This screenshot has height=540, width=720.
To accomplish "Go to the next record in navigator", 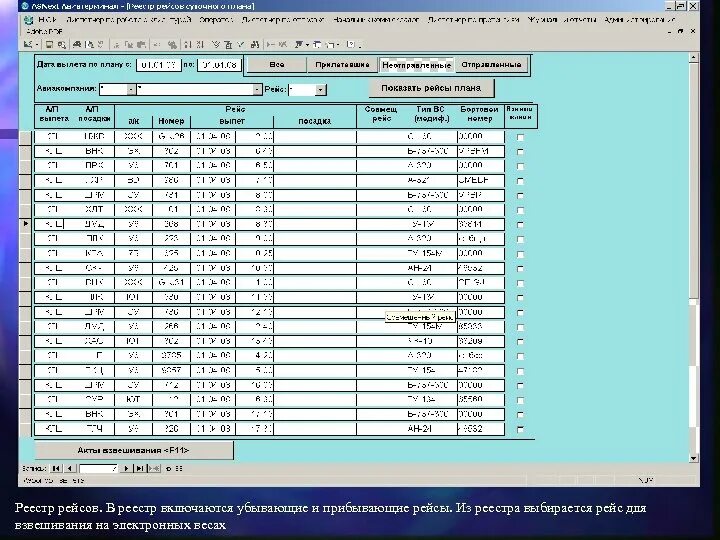I will tap(126, 468).
